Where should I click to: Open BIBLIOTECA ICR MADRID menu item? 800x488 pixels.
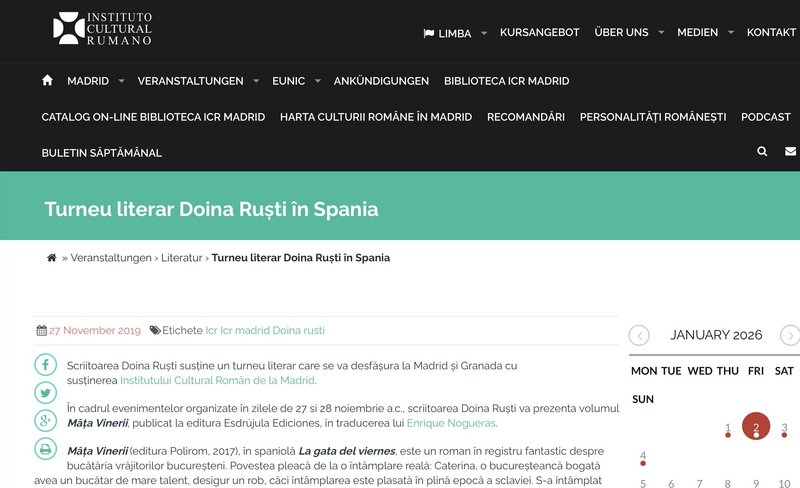pos(506,81)
